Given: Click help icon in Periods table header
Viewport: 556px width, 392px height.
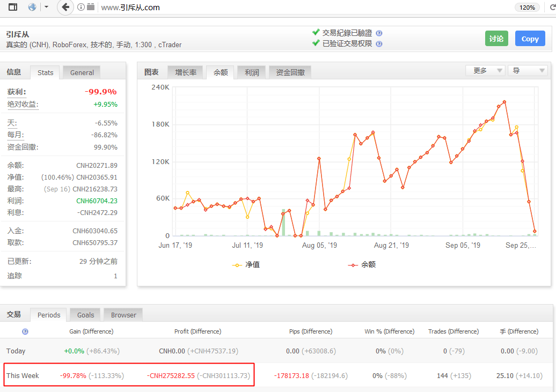Looking at the screenshot, I should 25,332.
